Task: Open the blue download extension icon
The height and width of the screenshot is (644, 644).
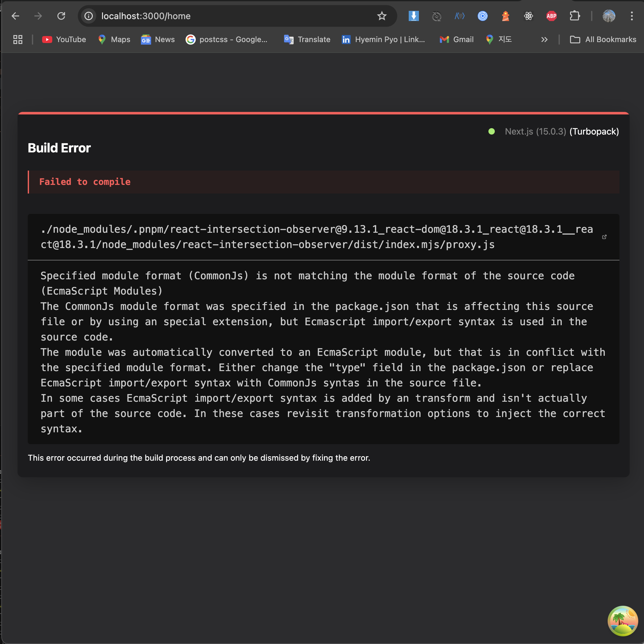Action: pyautogui.click(x=413, y=16)
